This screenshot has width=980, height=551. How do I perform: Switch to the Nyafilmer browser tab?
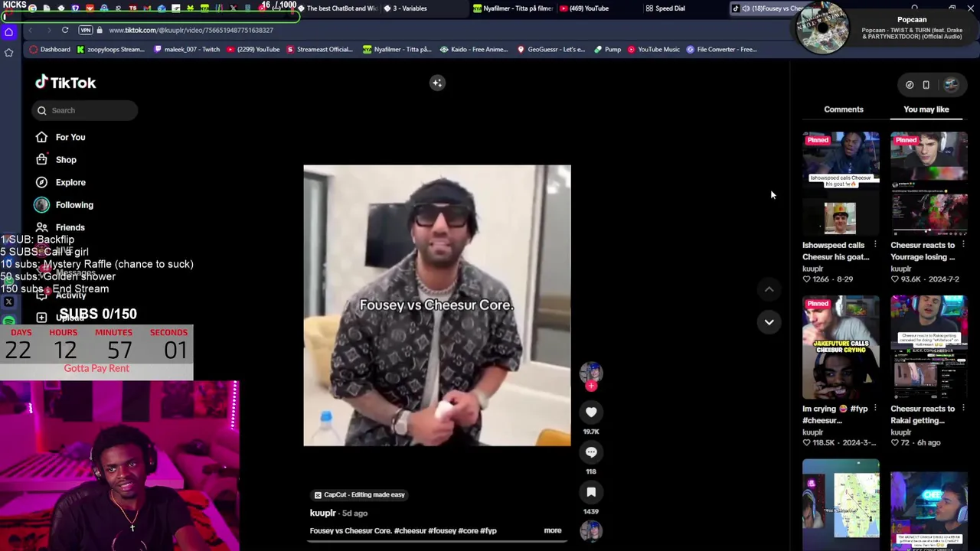(513, 8)
